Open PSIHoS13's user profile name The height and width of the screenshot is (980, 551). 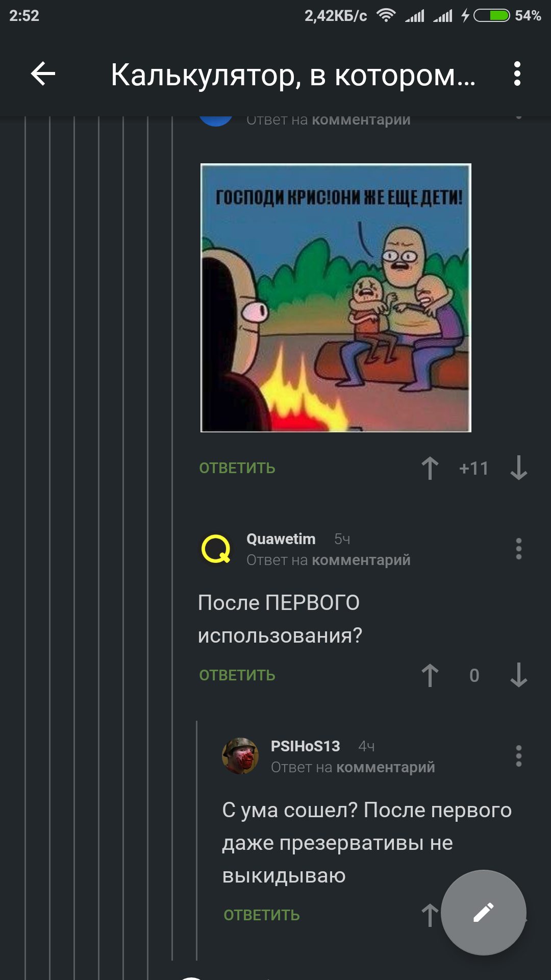(306, 746)
